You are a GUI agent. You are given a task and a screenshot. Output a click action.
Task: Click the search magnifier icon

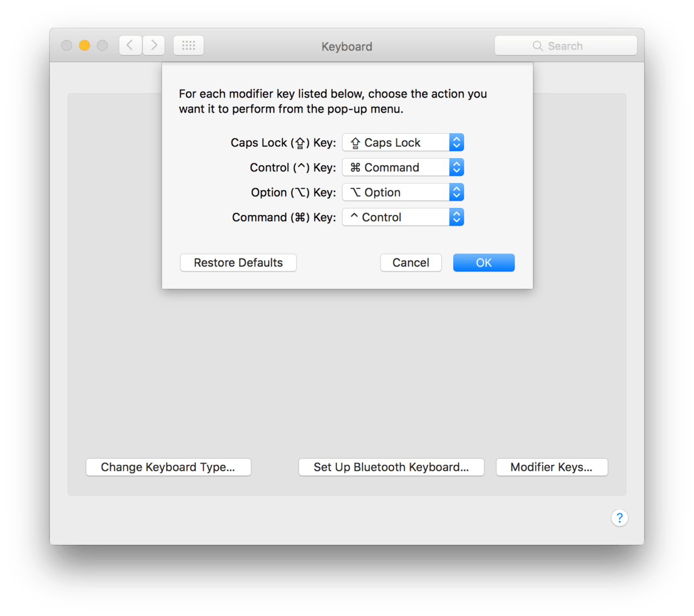click(x=537, y=46)
